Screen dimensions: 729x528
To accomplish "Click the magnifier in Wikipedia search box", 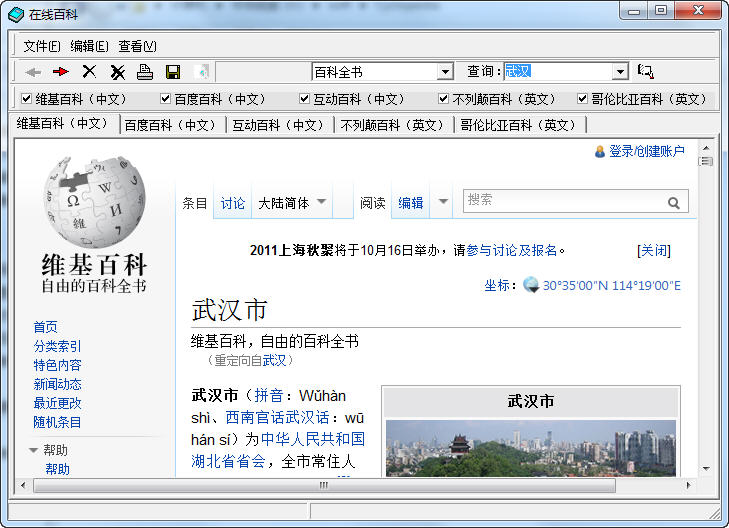I will [x=674, y=203].
